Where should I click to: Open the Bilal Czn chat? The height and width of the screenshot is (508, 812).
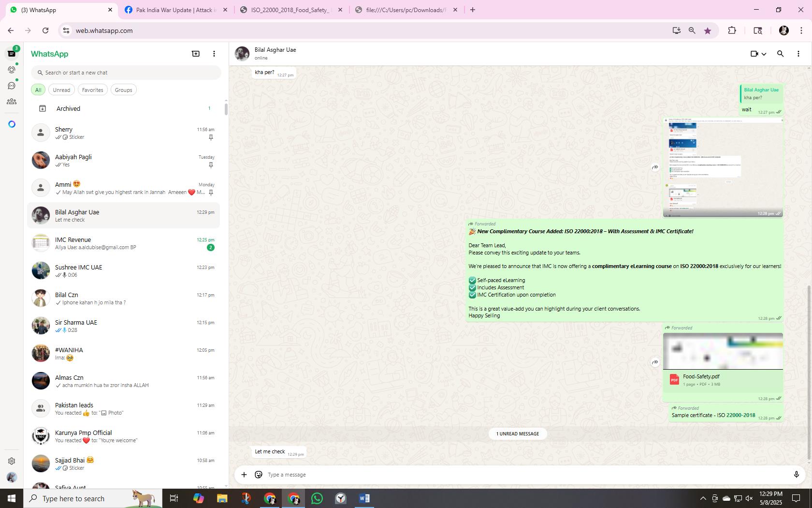pos(124,298)
